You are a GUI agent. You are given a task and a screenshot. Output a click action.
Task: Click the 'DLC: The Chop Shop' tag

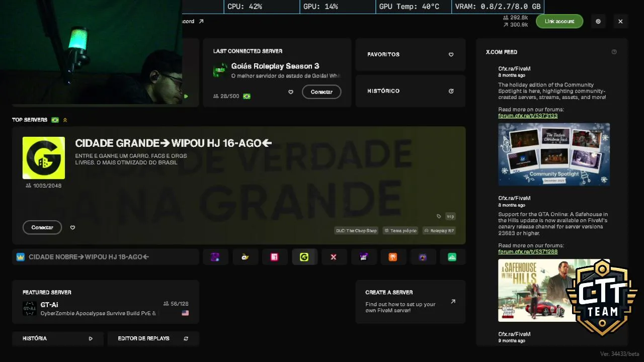tap(356, 231)
